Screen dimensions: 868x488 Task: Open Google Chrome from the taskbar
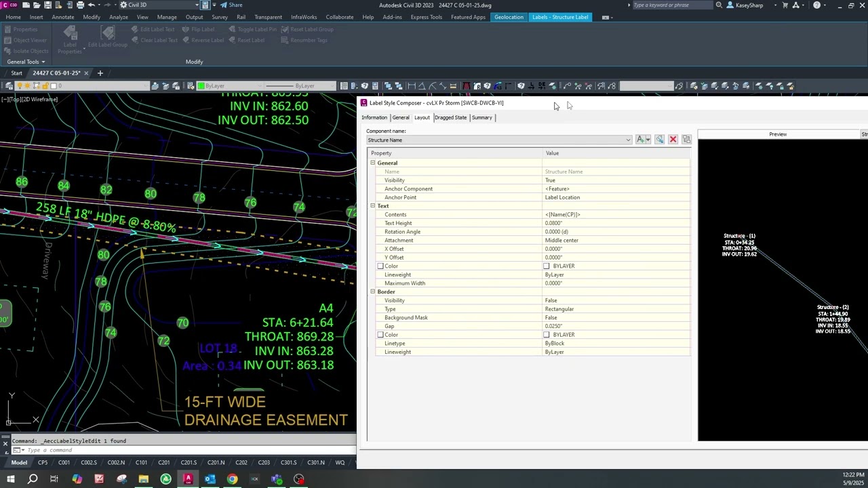[233, 479]
